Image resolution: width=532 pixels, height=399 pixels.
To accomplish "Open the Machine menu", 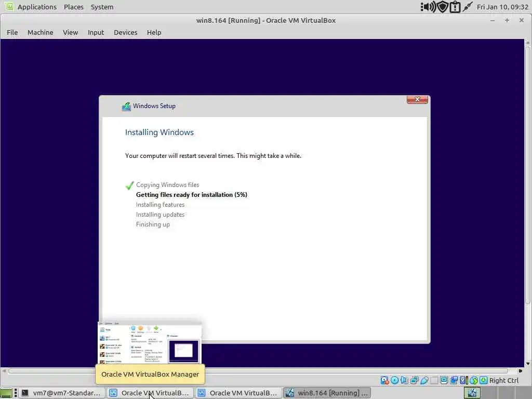I will click(41, 32).
